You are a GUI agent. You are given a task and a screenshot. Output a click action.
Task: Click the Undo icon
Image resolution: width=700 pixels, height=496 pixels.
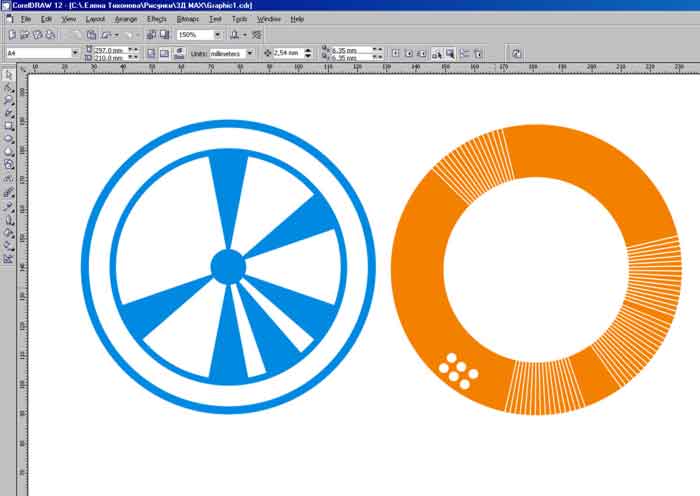(106, 35)
